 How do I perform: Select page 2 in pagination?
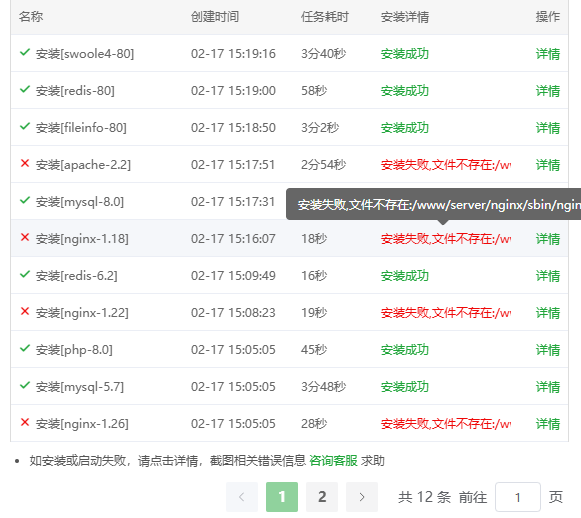(x=322, y=497)
